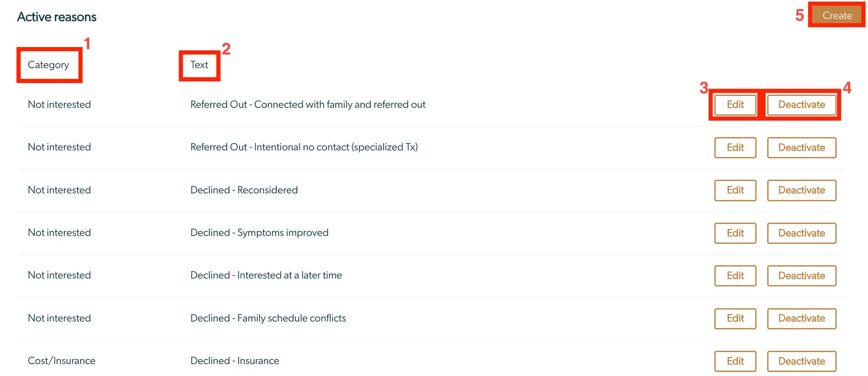Deactivate the 'Declined - Symptoms improved' reason
The image size is (868, 376).
tap(802, 233)
